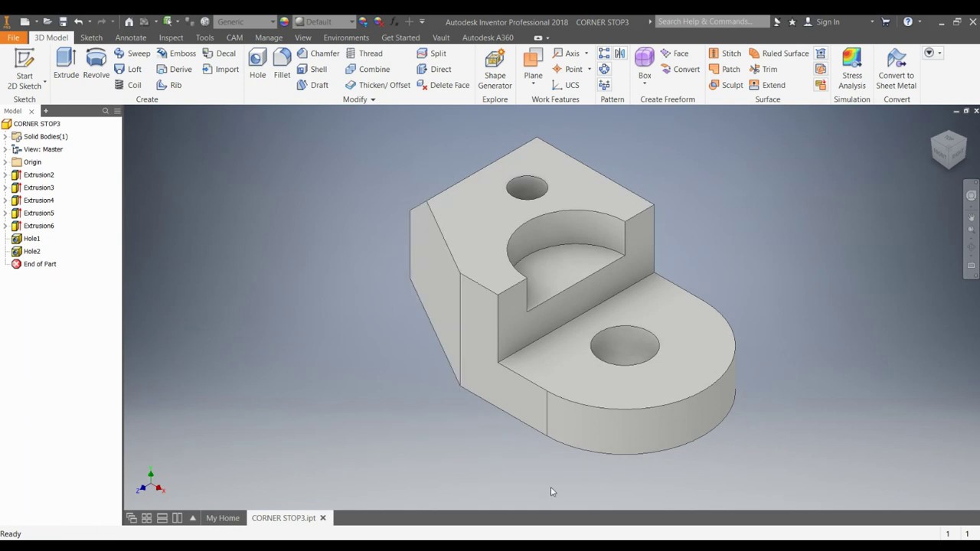
Task: Select End of Part marker
Action: point(34,264)
